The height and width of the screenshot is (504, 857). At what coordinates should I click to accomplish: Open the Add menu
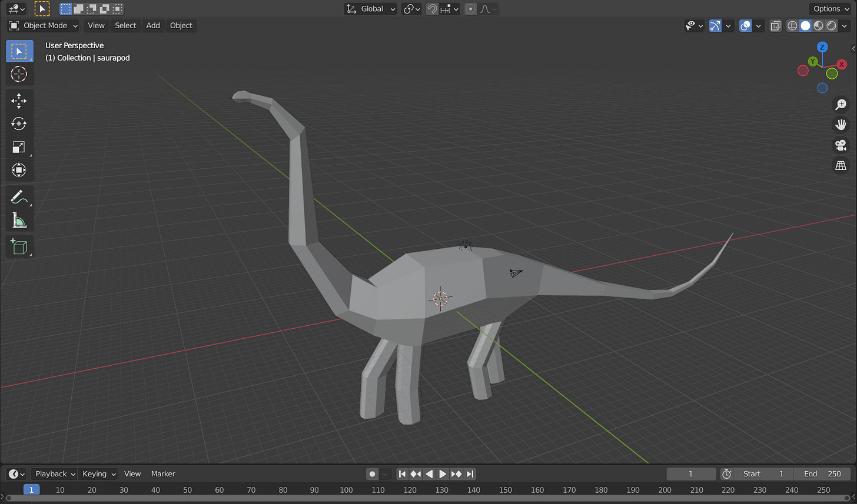[x=153, y=26]
